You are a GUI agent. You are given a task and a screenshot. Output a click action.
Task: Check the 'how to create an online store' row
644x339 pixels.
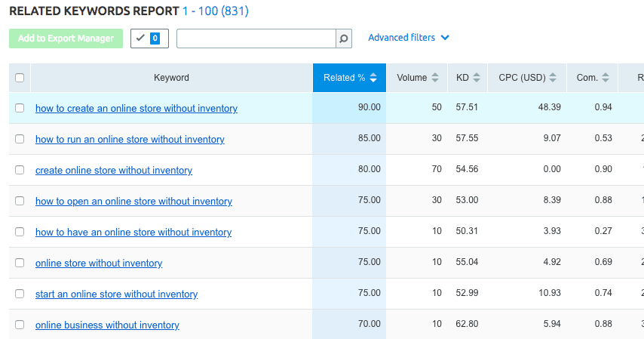coord(20,109)
